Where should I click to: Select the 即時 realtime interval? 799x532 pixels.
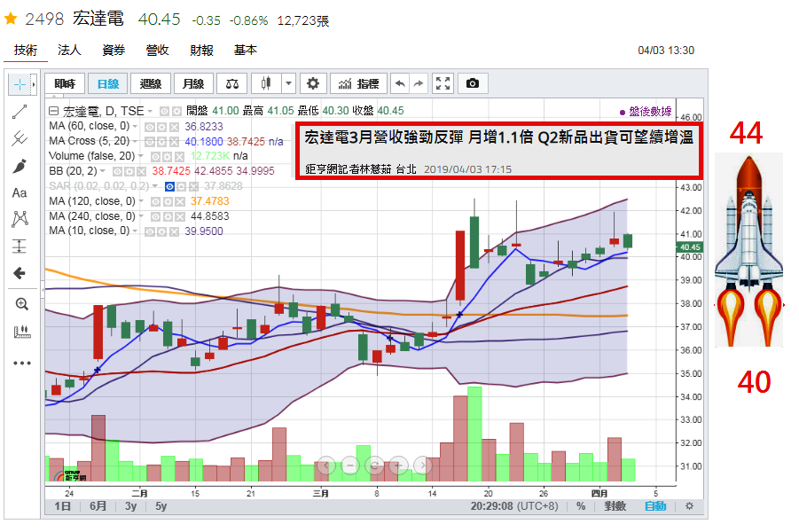(x=65, y=83)
